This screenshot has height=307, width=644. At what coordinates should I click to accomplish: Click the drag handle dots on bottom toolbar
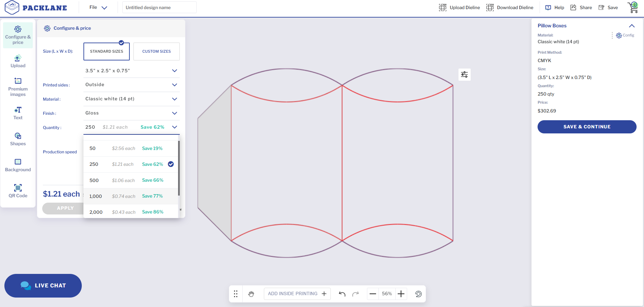[x=236, y=294]
